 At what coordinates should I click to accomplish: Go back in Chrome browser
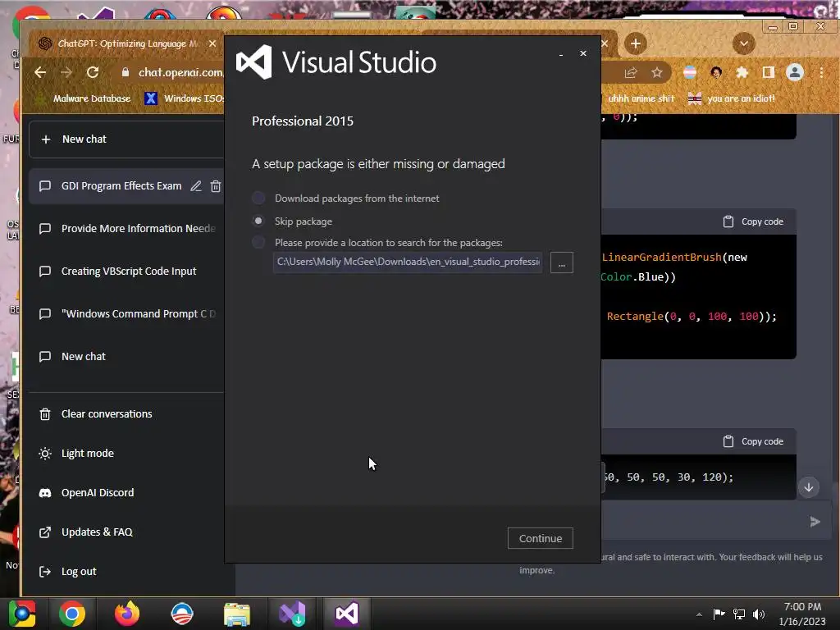click(x=40, y=72)
